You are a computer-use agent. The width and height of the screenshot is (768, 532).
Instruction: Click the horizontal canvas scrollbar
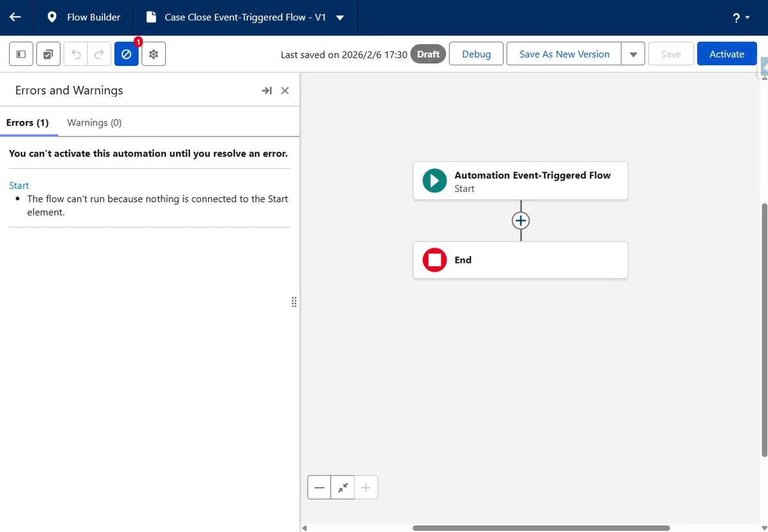(541, 528)
